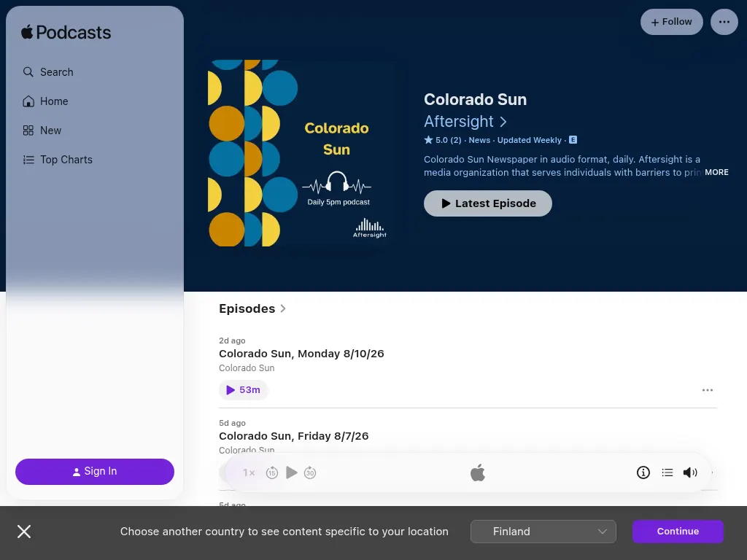
Task: Play the Latest Episode
Action: pyautogui.click(x=488, y=203)
